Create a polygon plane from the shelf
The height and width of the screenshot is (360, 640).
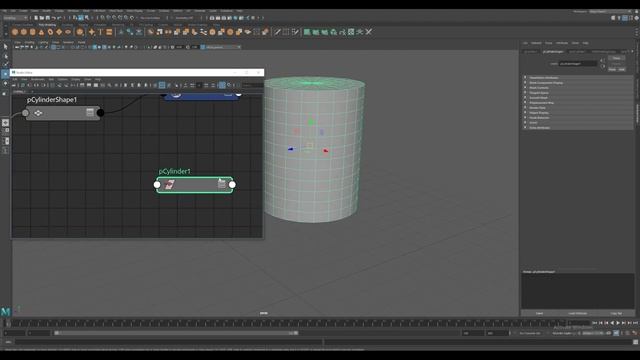(59, 32)
